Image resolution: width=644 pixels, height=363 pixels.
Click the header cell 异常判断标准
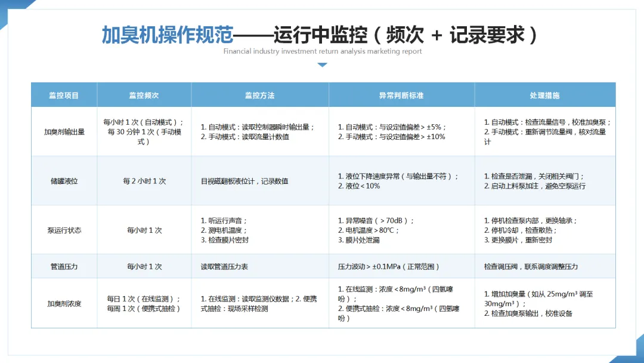tap(401, 96)
